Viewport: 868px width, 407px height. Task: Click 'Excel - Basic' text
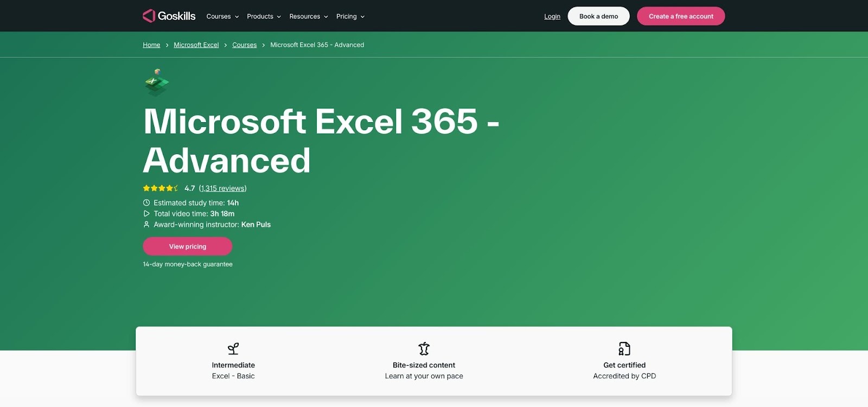point(233,376)
